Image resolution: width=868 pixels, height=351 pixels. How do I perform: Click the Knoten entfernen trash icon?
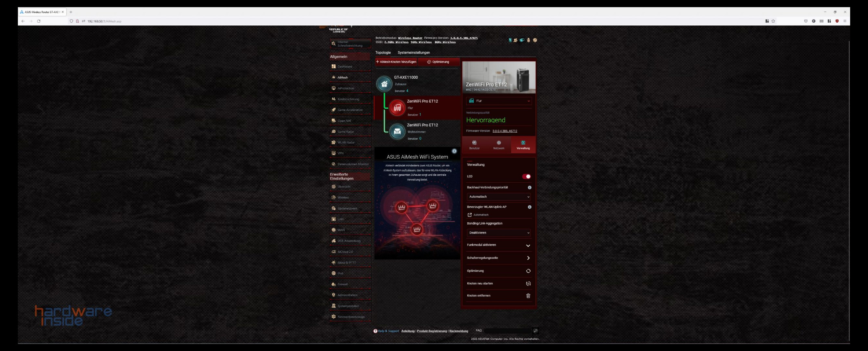[x=528, y=296]
